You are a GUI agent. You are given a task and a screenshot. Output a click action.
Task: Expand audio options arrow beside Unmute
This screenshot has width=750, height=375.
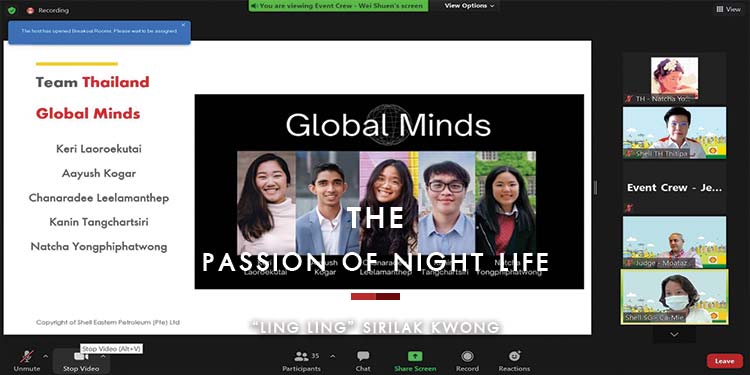(45, 356)
